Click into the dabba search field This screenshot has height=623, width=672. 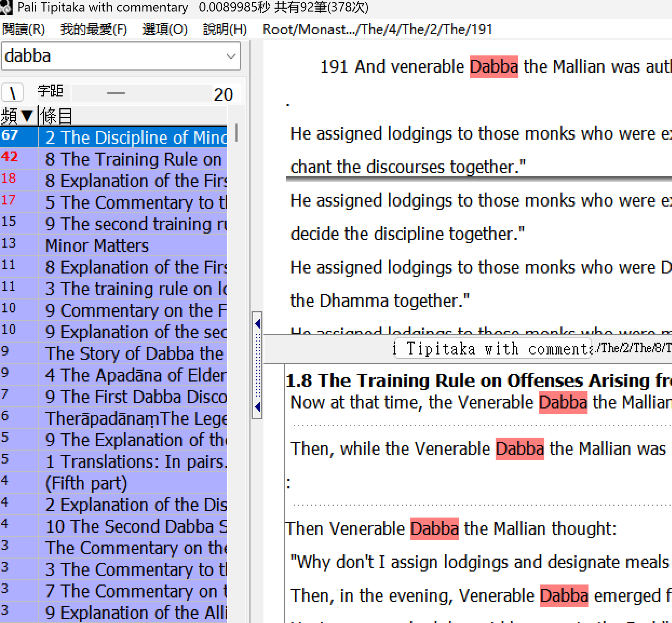pyautogui.click(x=112, y=56)
